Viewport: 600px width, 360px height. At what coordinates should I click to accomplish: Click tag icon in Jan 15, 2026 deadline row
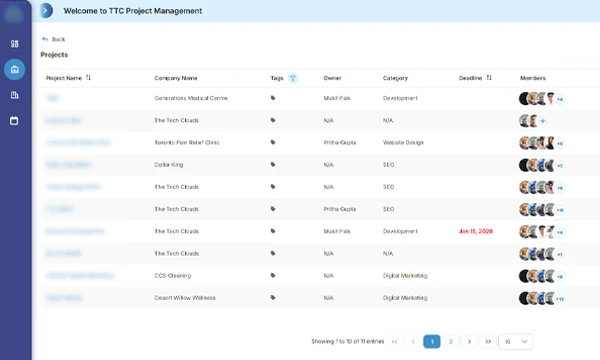[273, 231]
